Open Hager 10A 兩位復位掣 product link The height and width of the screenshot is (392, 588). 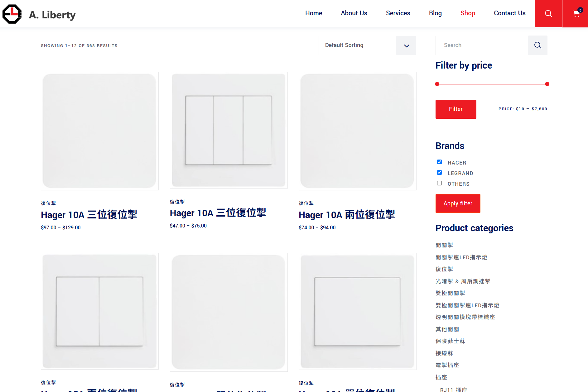coord(347,215)
